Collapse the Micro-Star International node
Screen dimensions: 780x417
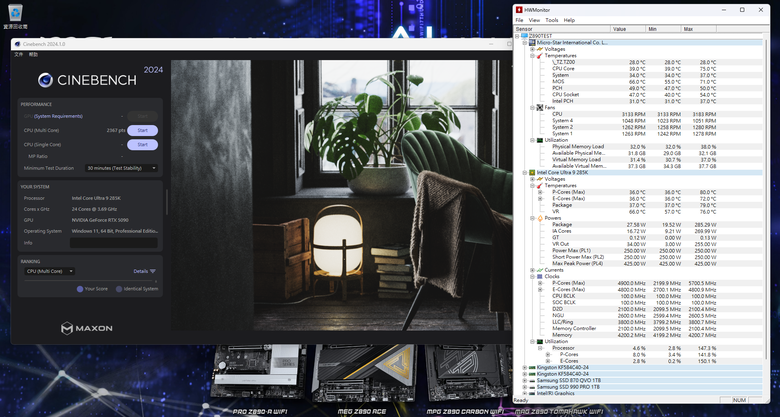525,43
